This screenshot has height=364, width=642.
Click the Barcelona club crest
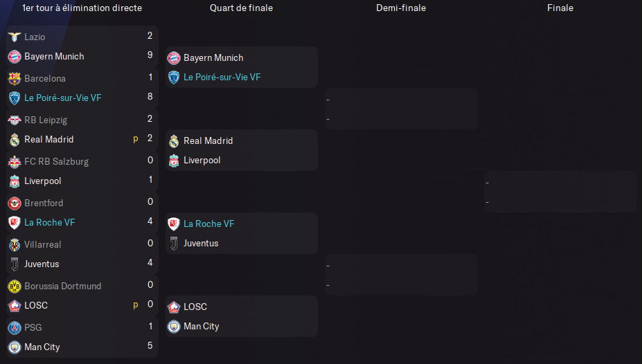(14, 78)
